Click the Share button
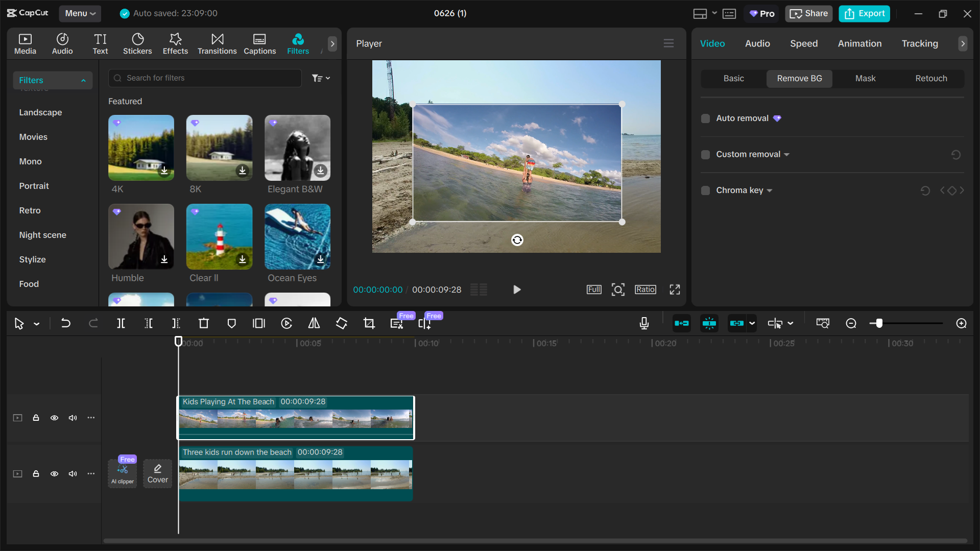Image resolution: width=980 pixels, height=551 pixels. [808, 13]
